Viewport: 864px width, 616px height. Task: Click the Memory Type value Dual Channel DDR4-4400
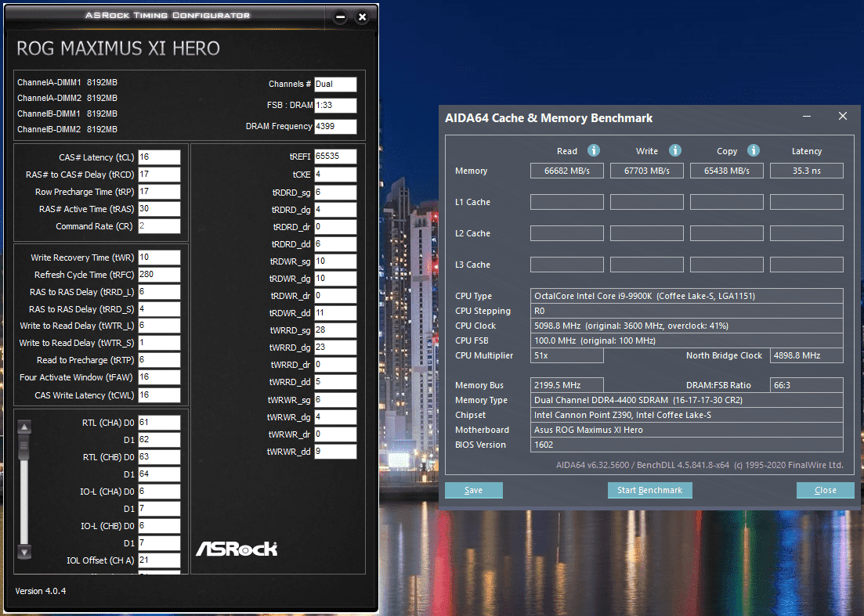click(x=686, y=400)
